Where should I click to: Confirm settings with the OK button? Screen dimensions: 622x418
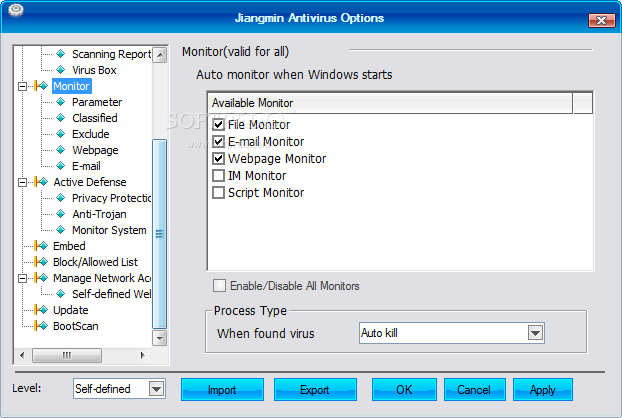(x=404, y=389)
